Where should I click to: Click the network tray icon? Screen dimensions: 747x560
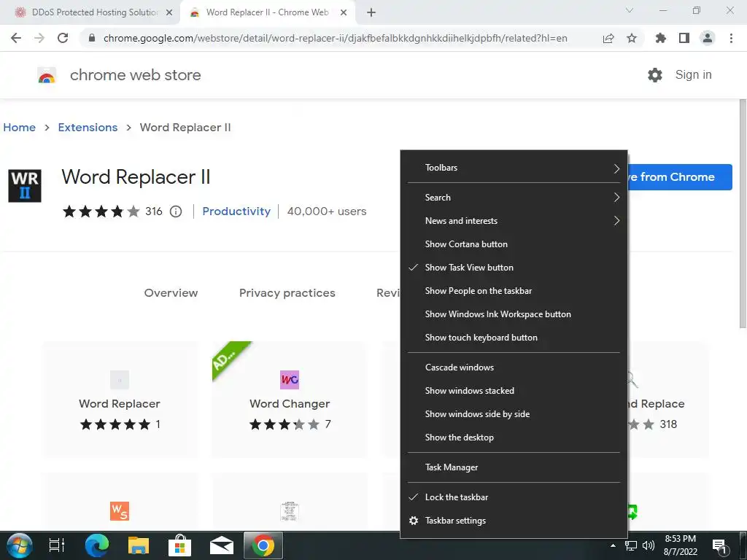631,545
